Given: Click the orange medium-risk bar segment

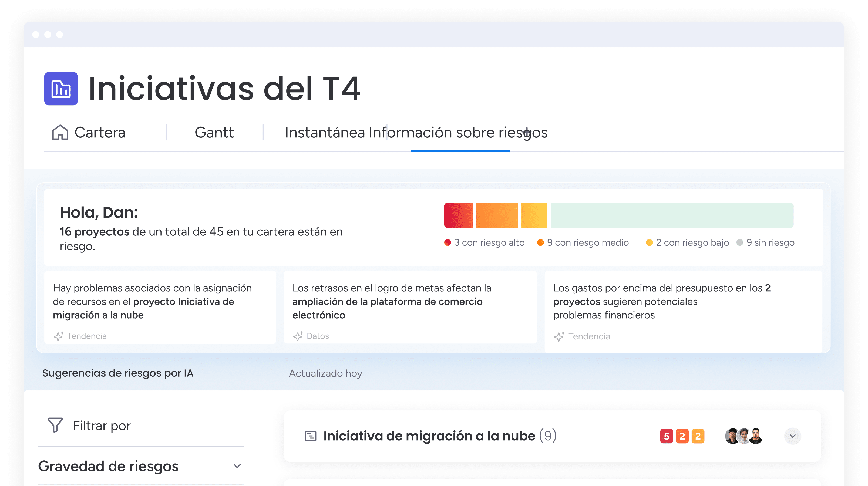Looking at the screenshot, I should click(496, 215).
